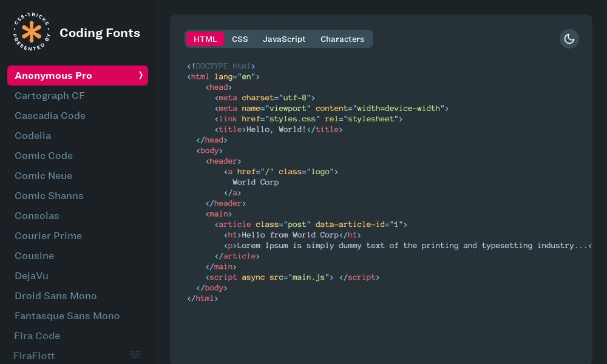Viewport: 607px width, 364px height.
Task: Switch to the CSS tab
Action: [x=240, y=39]
